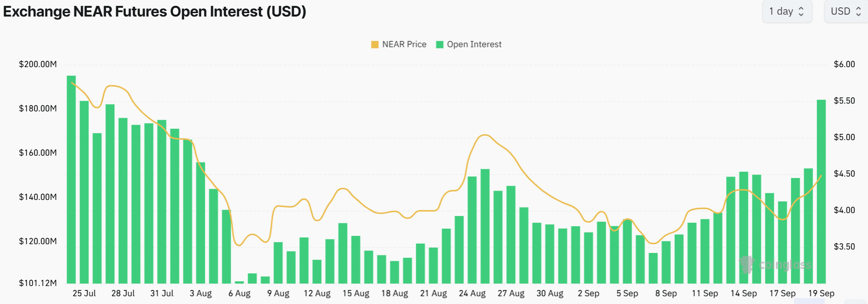Click the yellow NEAR Price legend swatch
The height and width of the screenshot is (304, 868).
375,44
